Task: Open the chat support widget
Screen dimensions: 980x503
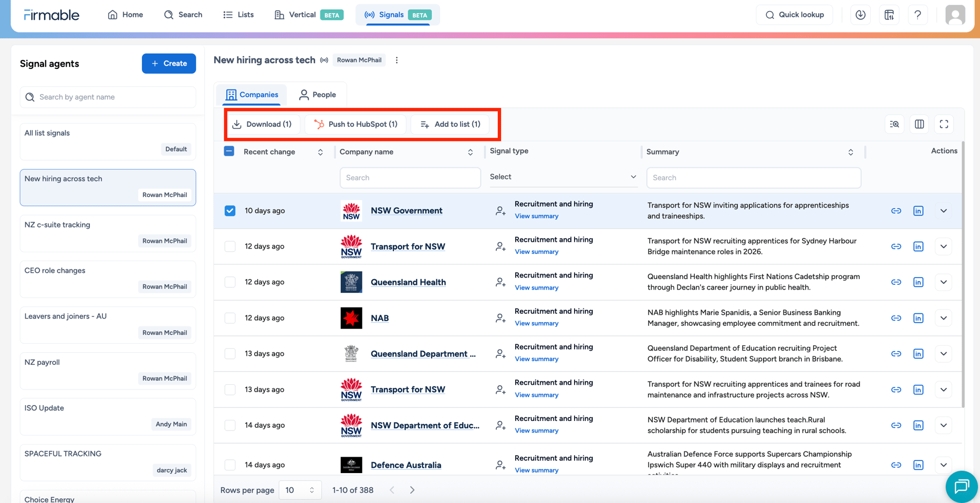Action: click(961, 487)
